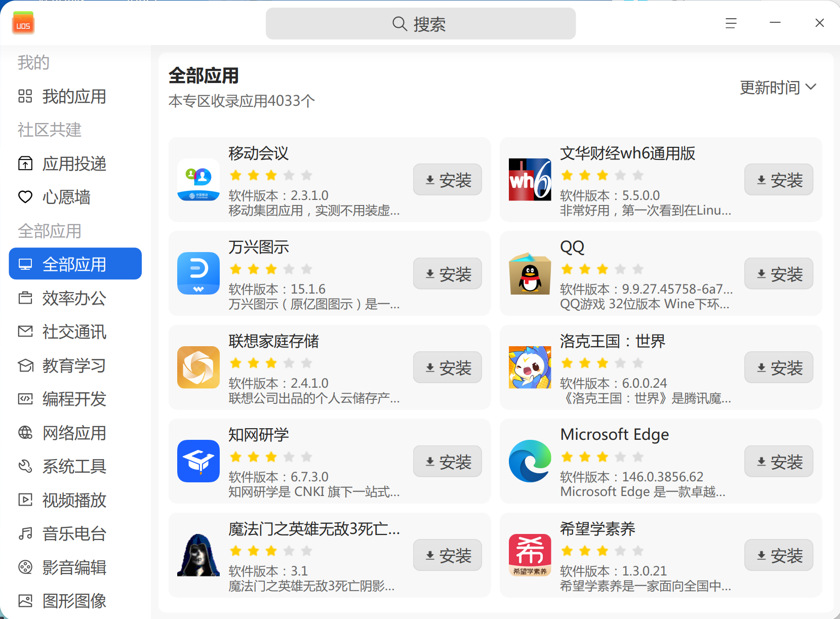
Task: Click the 知网研学 app icon
Action: [198, 461]
